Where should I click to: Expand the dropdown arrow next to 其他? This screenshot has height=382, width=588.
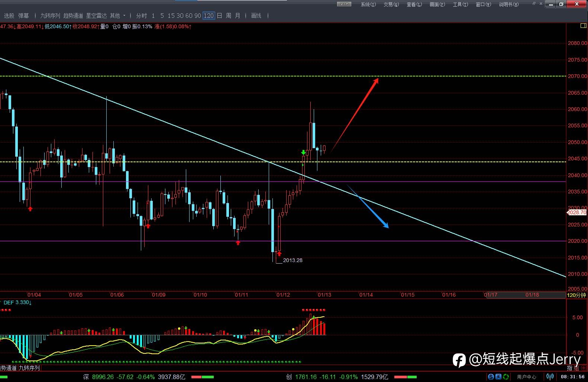coord(124,16)
